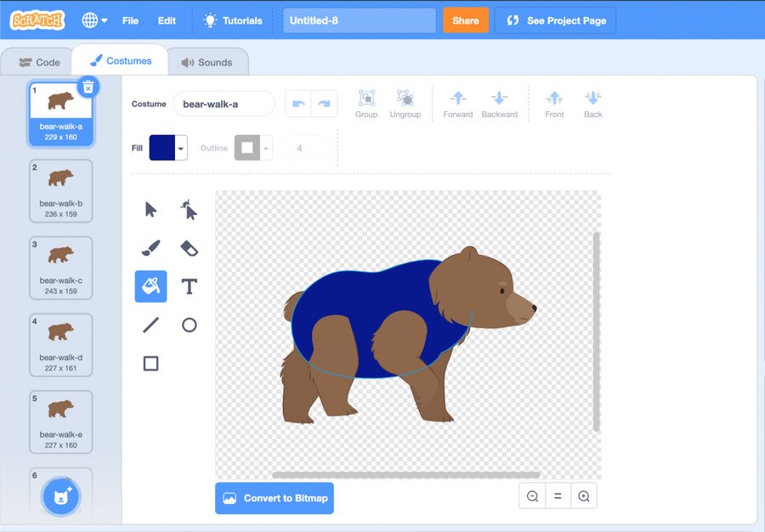
Task: Select the Reshape tool
Action: tap(189, 210)
